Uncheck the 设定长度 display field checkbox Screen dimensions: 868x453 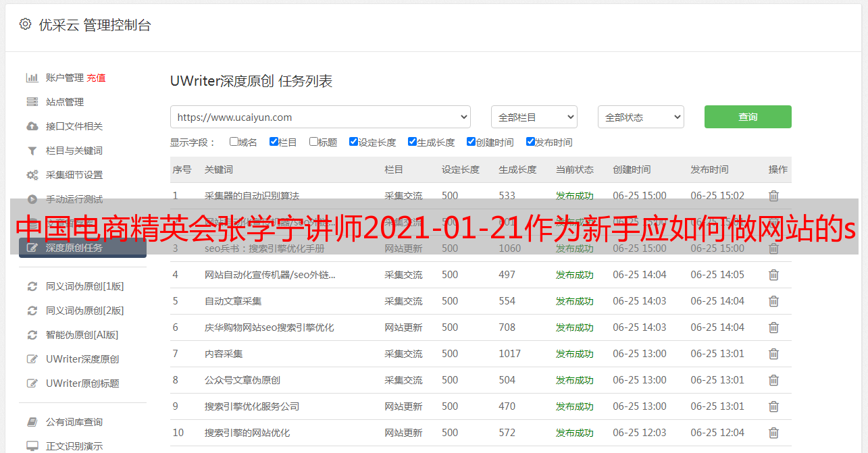[x=353, y=142]
